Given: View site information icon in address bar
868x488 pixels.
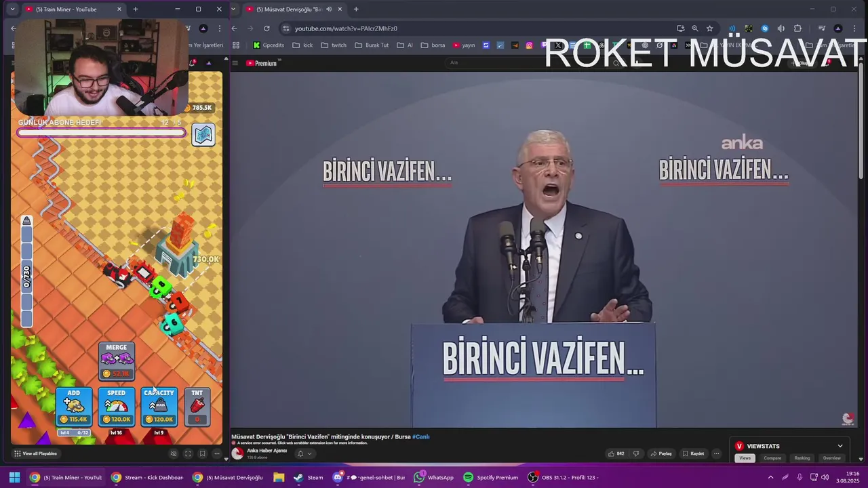Looking at the screenshot, I should tap(285, 28).
